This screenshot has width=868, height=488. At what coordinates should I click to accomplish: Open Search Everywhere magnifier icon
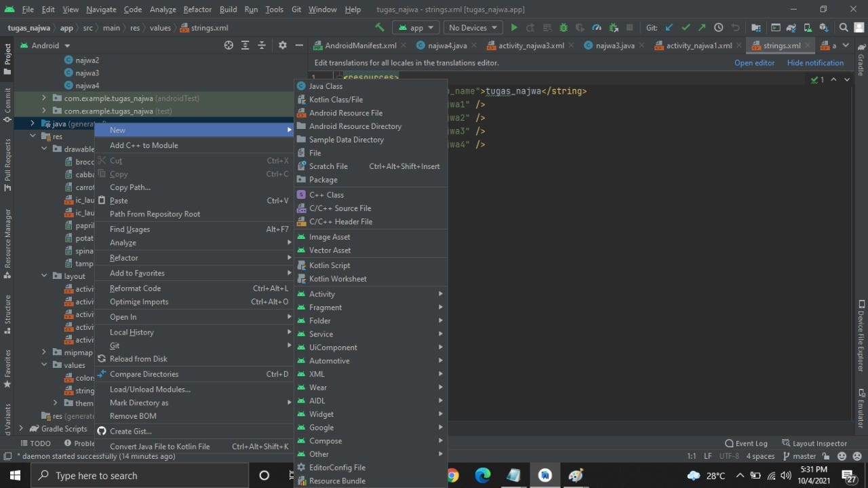(843, 27)
